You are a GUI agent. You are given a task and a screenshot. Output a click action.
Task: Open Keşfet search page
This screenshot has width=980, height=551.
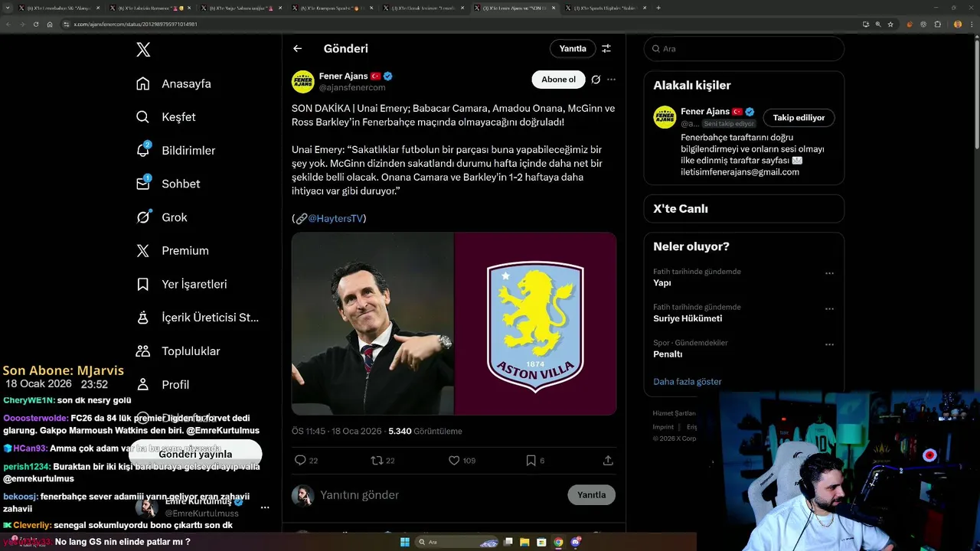(x=165, y=117)
